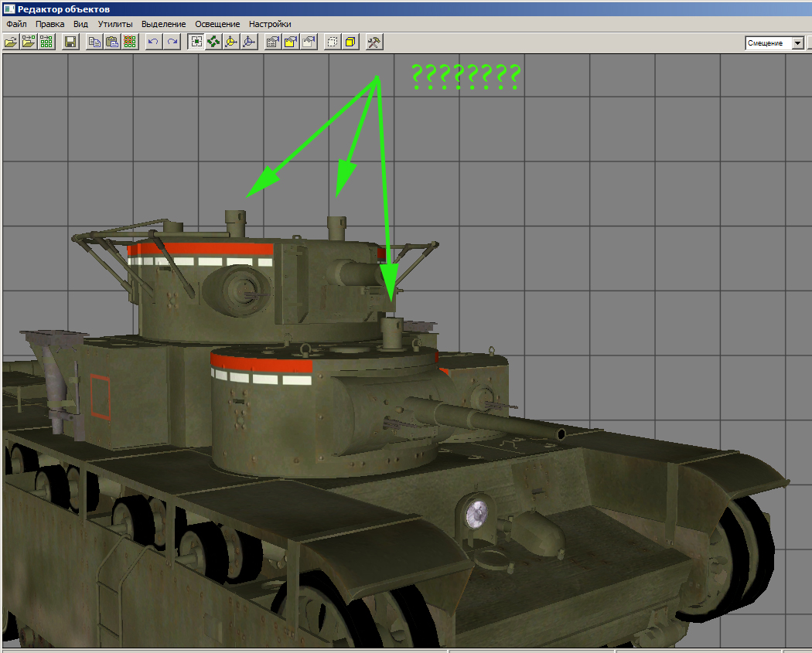Image resolution: width=812 pixels, height=653 pixels.
Task: Open the Настройки menu
Action: (x=270, y=24)
